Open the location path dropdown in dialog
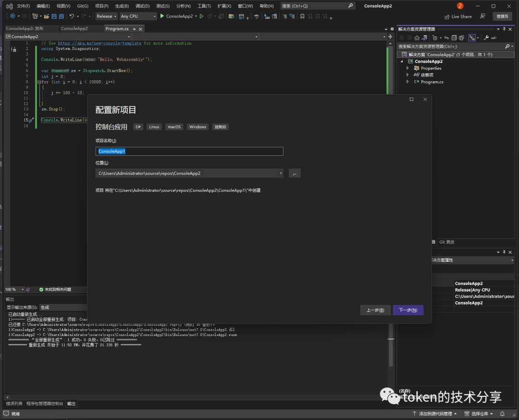519x420 pixels. [x=281, y=173]
